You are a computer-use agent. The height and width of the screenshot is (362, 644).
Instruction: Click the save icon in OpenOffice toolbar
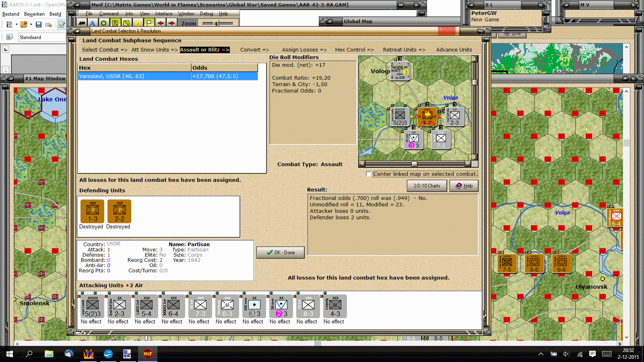[x=39, y=25]
